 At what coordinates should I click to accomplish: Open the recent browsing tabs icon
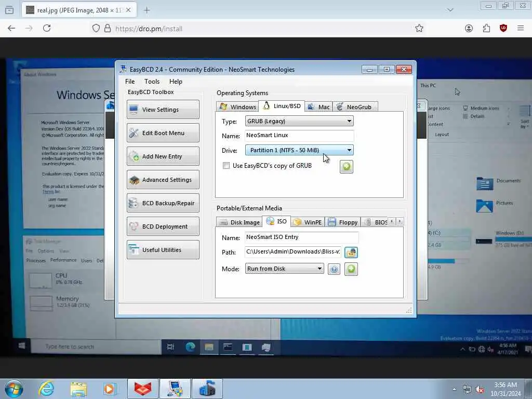[9, 10]
